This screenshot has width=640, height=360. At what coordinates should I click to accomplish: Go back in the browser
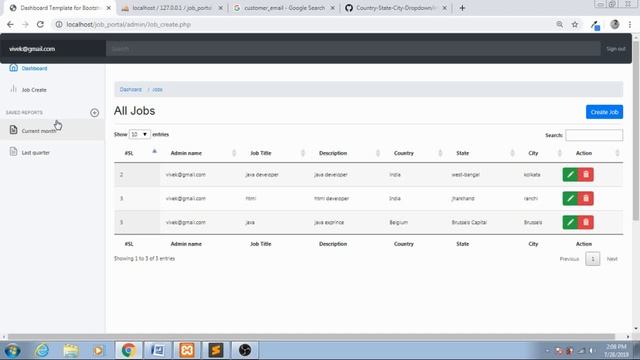[x=10, y=24]
